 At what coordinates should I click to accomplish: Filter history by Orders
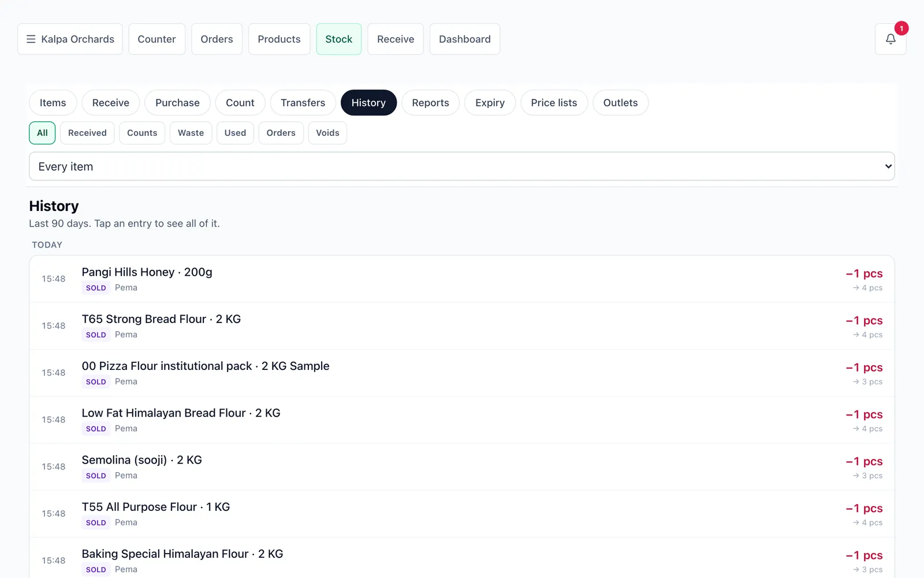click(281, 132)
